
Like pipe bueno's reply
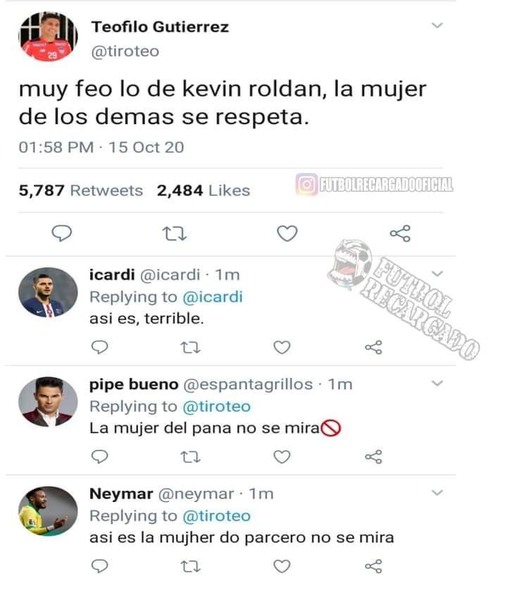(282, 457)
